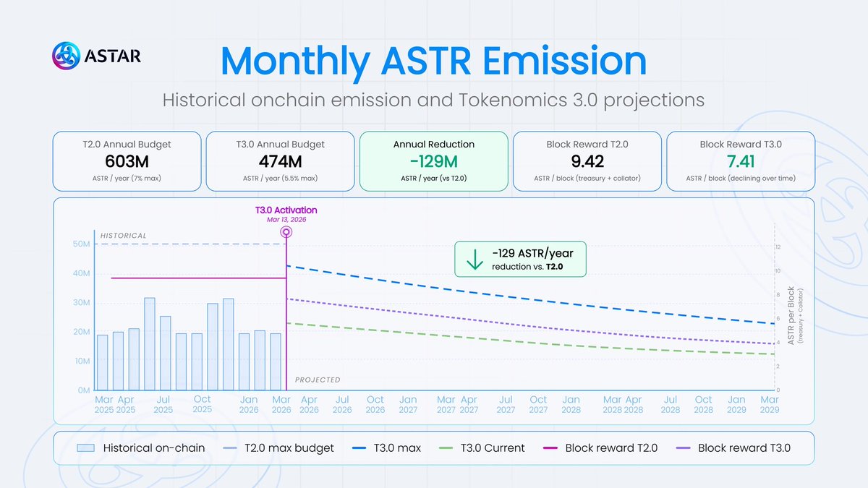The image size is (868, 488).
Task: Click the ASTR per Block axis title
Action: click(791, 317)
